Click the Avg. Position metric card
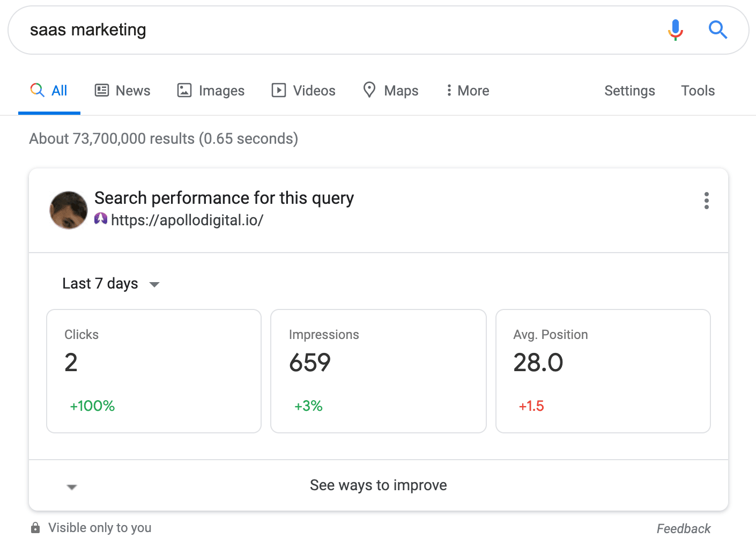Image resolution: width=756 pixels, height=546 pixels. 603,371
